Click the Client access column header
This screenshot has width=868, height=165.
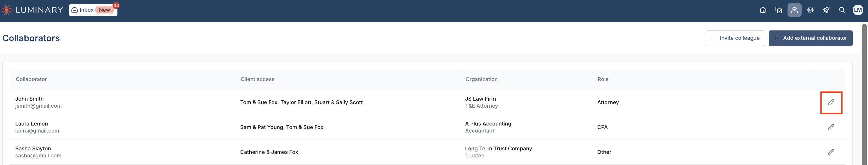click(x=258, y=79)
